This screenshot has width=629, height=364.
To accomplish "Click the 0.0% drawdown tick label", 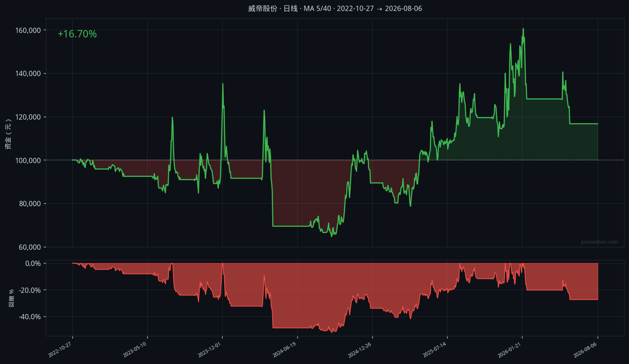I will tap(33, 264).
